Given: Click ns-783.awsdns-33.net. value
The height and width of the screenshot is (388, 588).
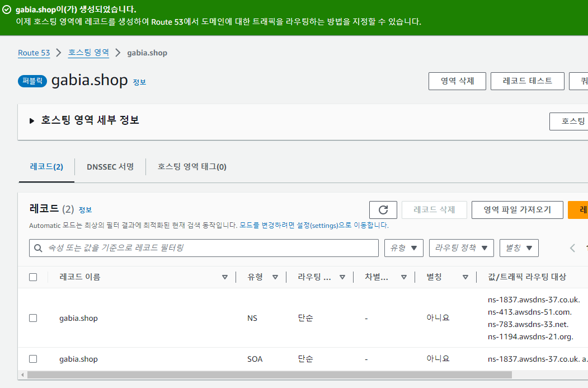Looking at the screenshot, I should click(x=528, y=325).
